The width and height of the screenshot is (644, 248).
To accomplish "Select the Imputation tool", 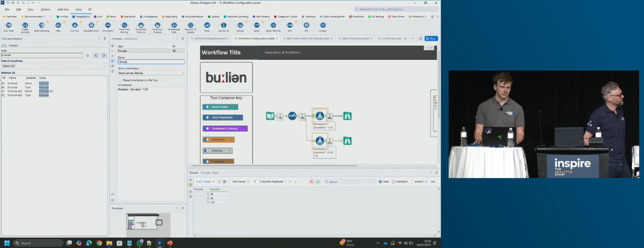I will coord(108,27).
